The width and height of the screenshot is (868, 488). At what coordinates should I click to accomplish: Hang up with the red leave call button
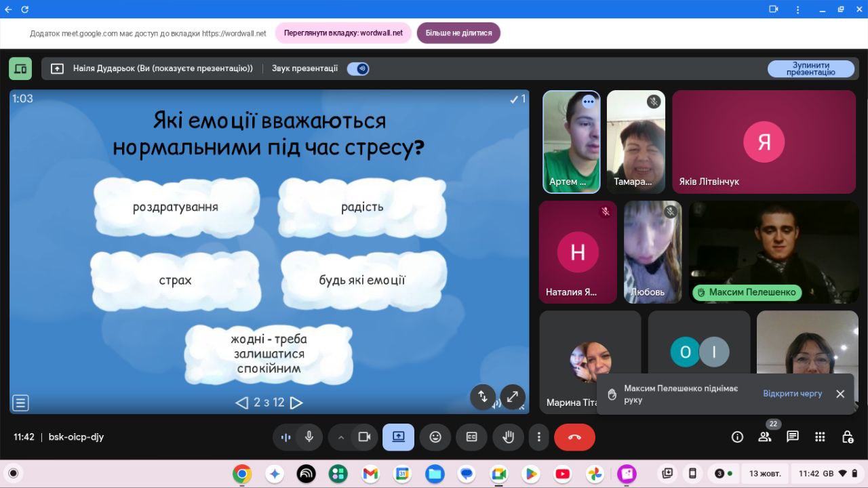coord(574,437)
